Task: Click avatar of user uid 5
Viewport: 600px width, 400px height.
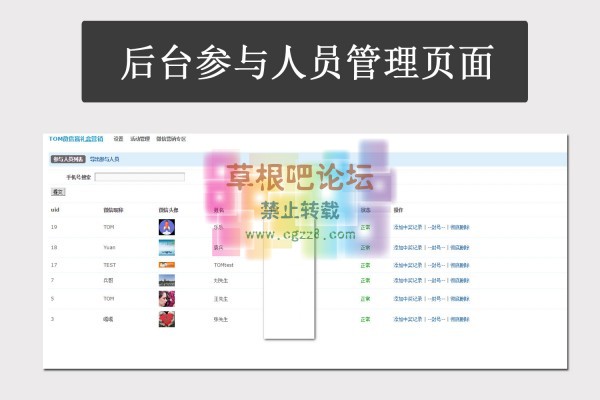Action: 166,299
